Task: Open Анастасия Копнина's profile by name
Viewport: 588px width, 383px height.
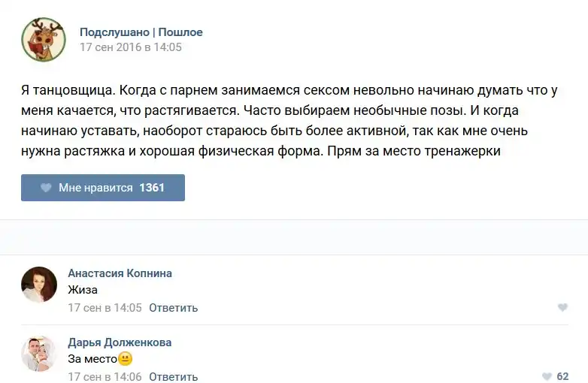Action: point(120,273)
